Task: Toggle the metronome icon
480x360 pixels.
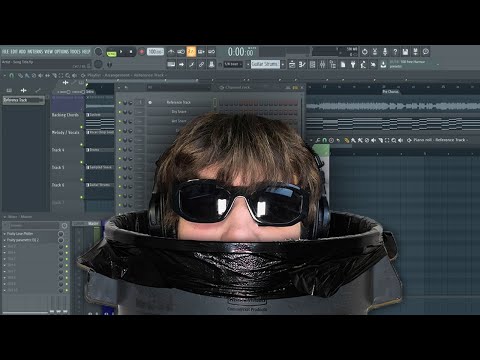Action: pos(171,52)
